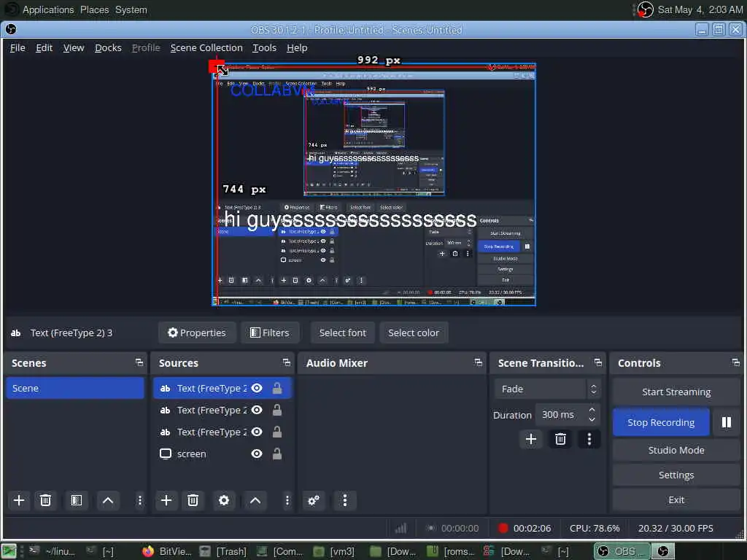Image resolution: width=747 pixels, height=560 pixels.
Task: Toggle eye of the second Text source
Action: pyautogui.click(x=257, y=410)
